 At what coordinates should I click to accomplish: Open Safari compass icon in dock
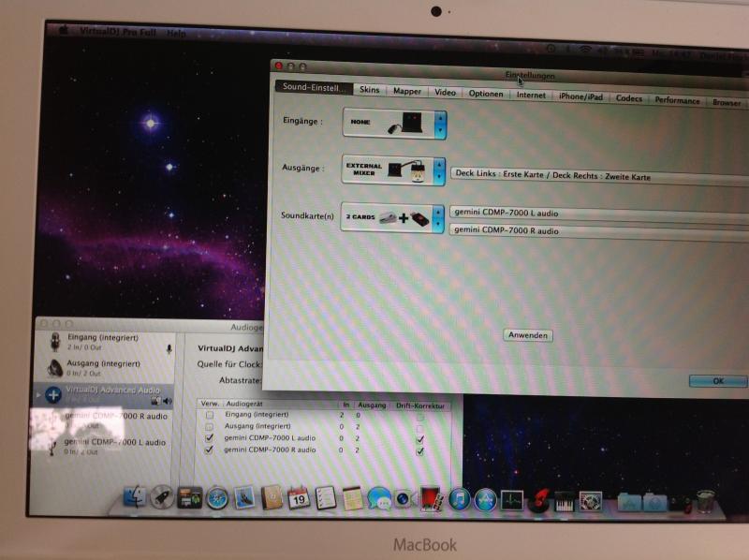217,499
